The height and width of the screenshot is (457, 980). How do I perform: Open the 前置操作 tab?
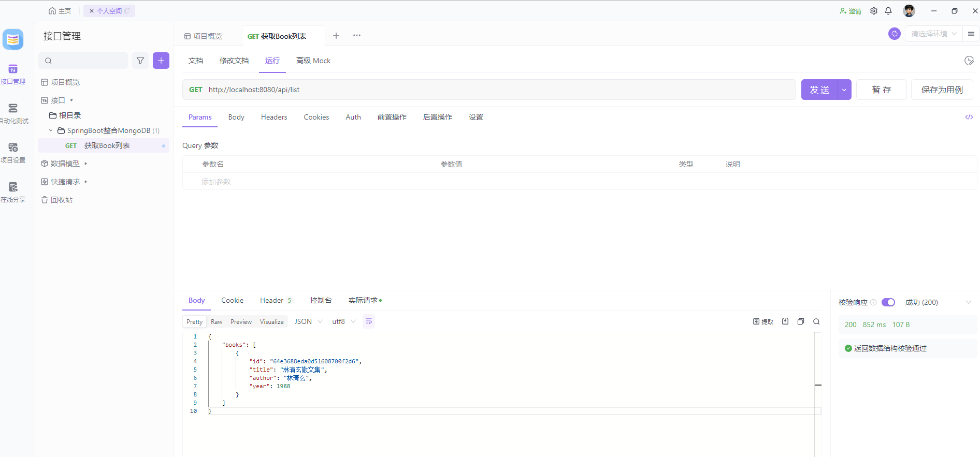(392, 117)
